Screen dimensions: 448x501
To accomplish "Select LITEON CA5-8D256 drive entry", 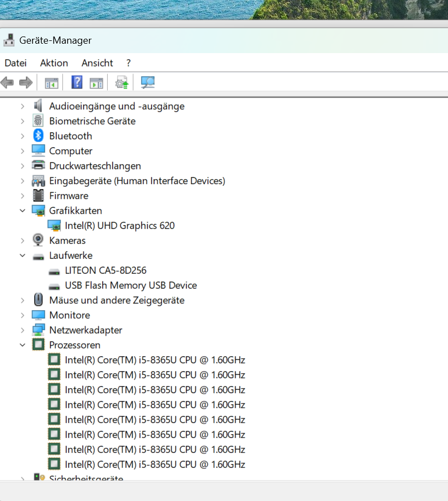I will point(106,270).
